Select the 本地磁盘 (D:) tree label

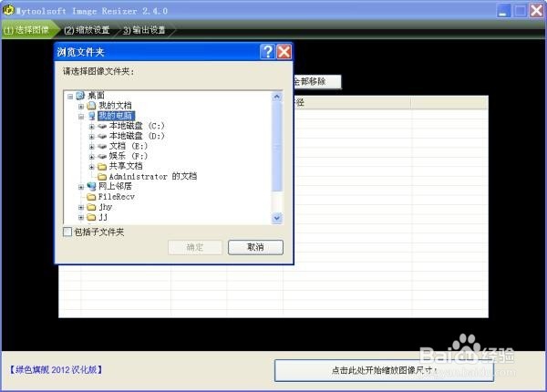(137, 136)
